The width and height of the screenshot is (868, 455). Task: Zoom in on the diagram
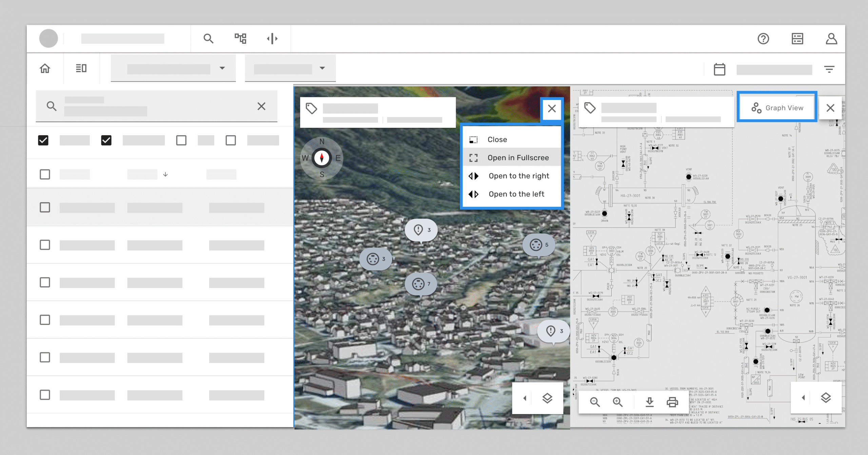point(618,402)
